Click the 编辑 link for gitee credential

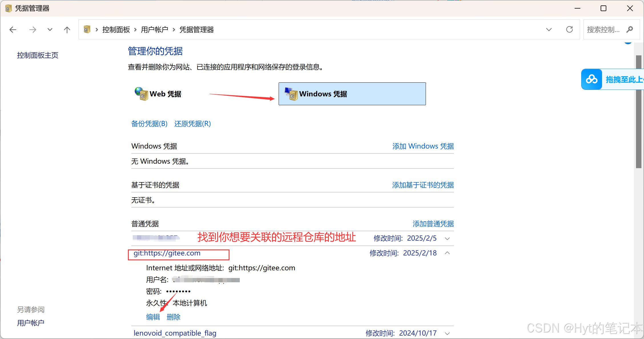153,317
